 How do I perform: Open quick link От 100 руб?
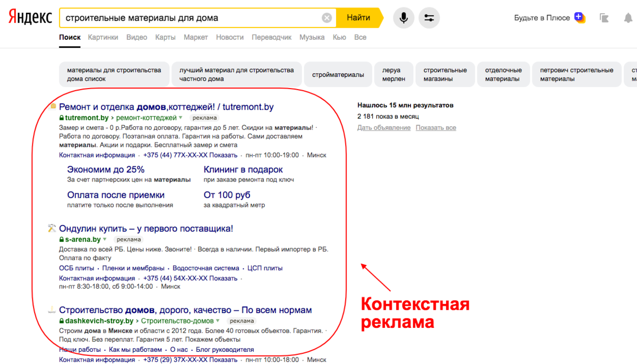tap(227, 195)
